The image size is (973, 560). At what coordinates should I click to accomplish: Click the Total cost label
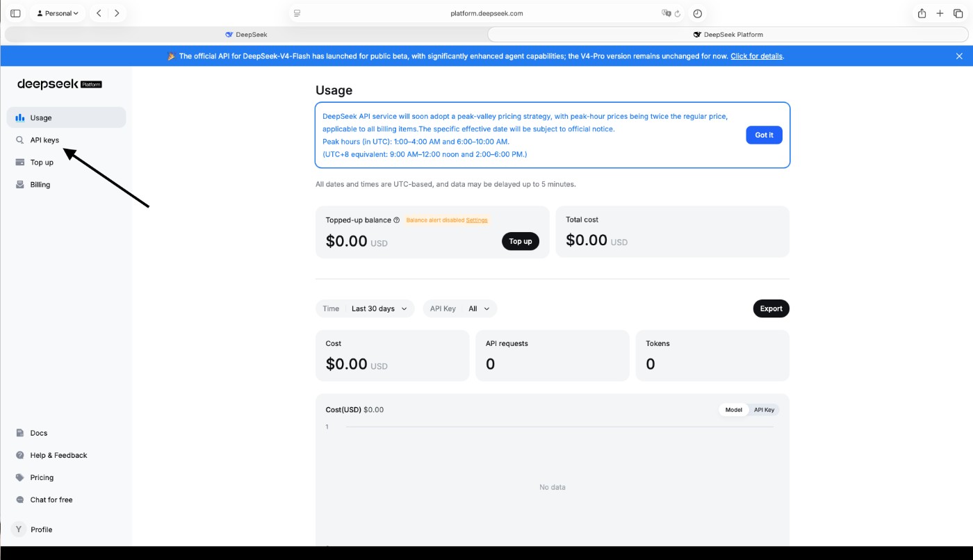point(582,220)
